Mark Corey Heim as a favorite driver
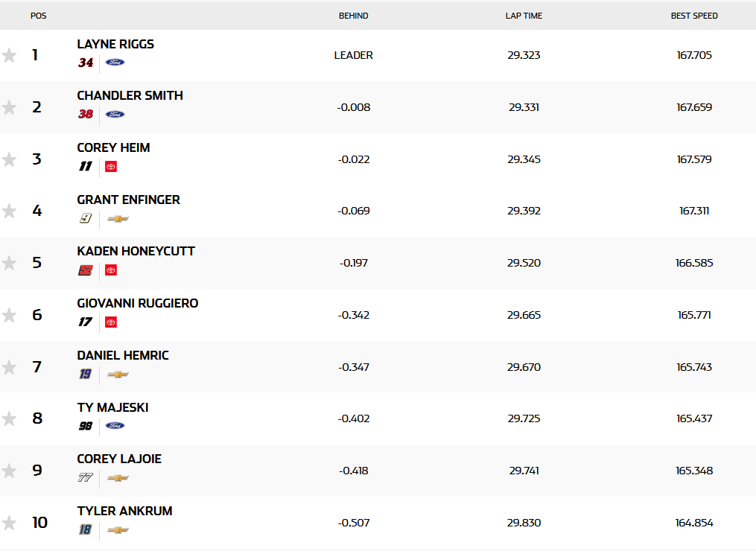756x551 pixels. 9,159
